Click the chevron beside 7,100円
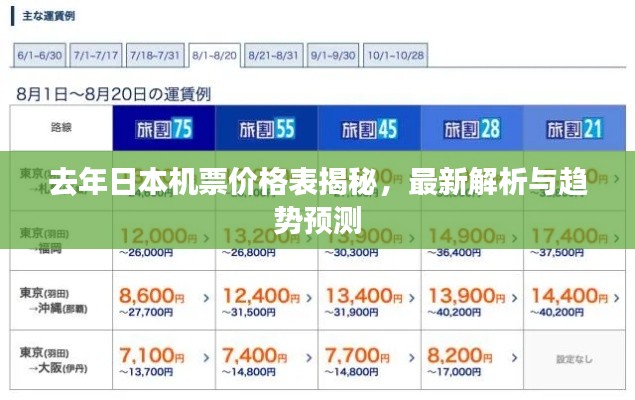 pyautogui.click(x=206, y=358)
